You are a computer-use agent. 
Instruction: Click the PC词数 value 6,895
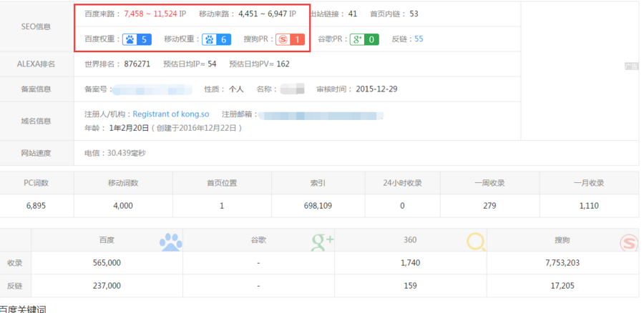click(x=36, y=206)
